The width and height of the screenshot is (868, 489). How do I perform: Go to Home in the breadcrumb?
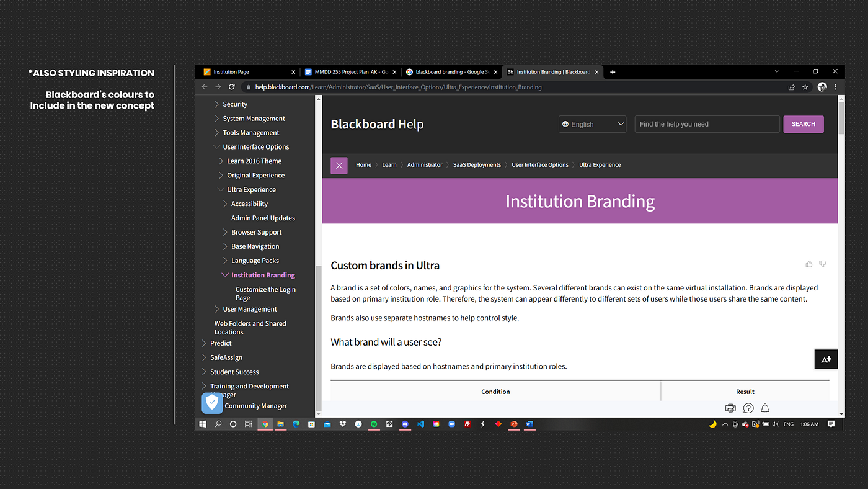[363, 165]
